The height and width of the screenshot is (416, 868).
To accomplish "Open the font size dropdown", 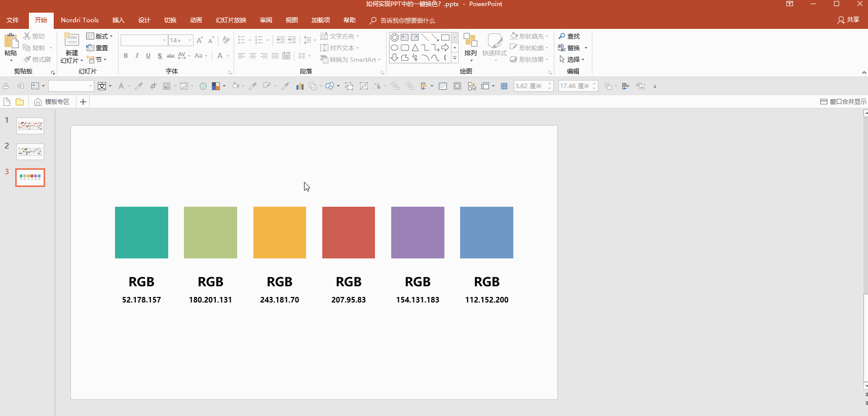I will click(190, 40).
